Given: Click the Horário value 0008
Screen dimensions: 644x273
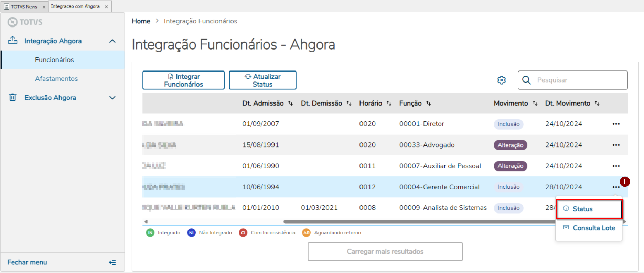Looking at the screenshot, I should coord(367,208).
